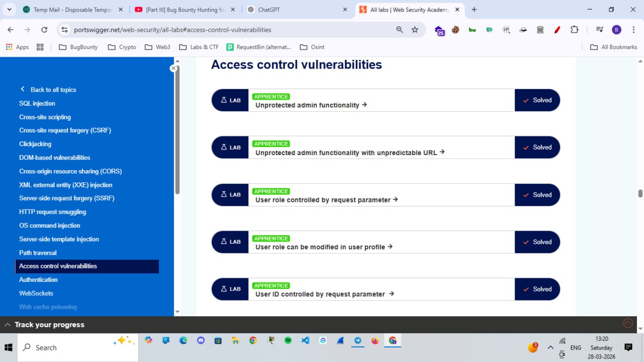This screenshot has height=362, width=644.
Task: Select WebSockets topic
Action: pos(36,293)
